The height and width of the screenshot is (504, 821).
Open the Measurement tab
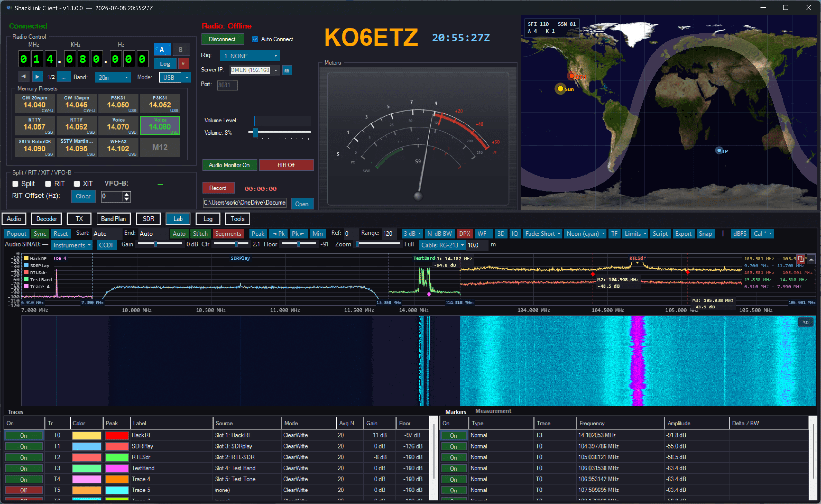coord(493,411)
